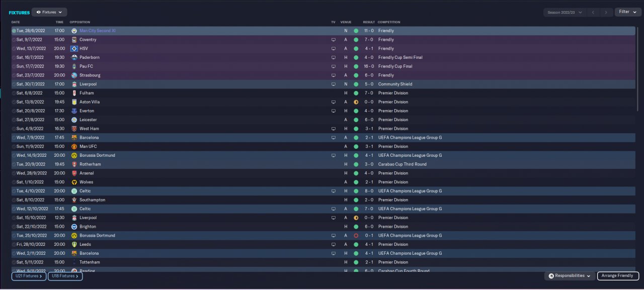Click the Everton club crest icon
The height and width of the screenshot is (290, 644).
pyautogui.click(x=74, y=111)
